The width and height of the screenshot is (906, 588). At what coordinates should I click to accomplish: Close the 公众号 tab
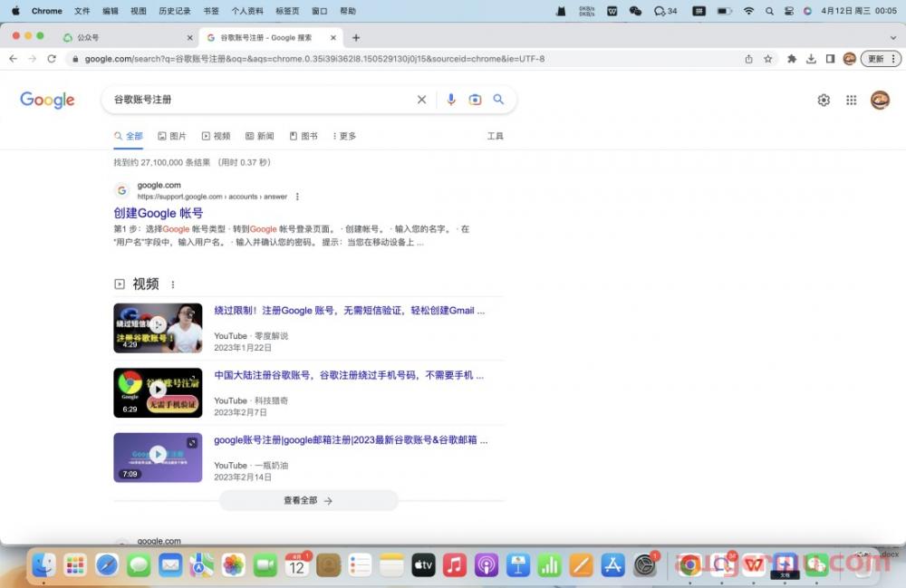(x=190, y=37)
